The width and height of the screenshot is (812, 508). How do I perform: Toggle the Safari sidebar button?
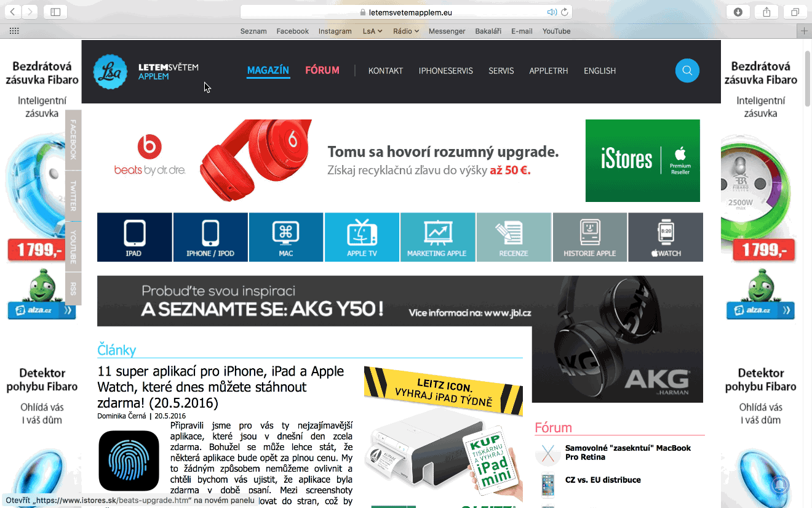(55, 12)
